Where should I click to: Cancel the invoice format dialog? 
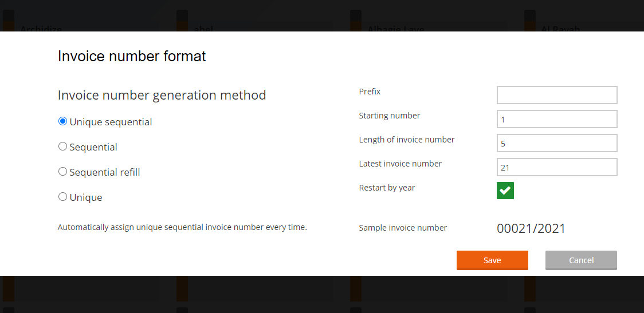pyautogui.click(x=581, y=260)
